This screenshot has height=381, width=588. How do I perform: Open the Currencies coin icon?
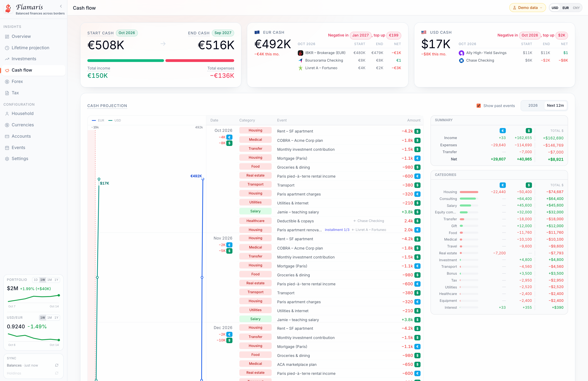pos(7,125)
